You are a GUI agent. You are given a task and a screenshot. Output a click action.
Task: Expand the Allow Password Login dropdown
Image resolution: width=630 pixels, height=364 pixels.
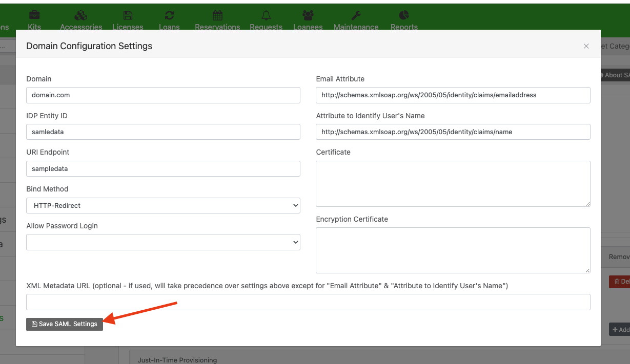(163, 242)
